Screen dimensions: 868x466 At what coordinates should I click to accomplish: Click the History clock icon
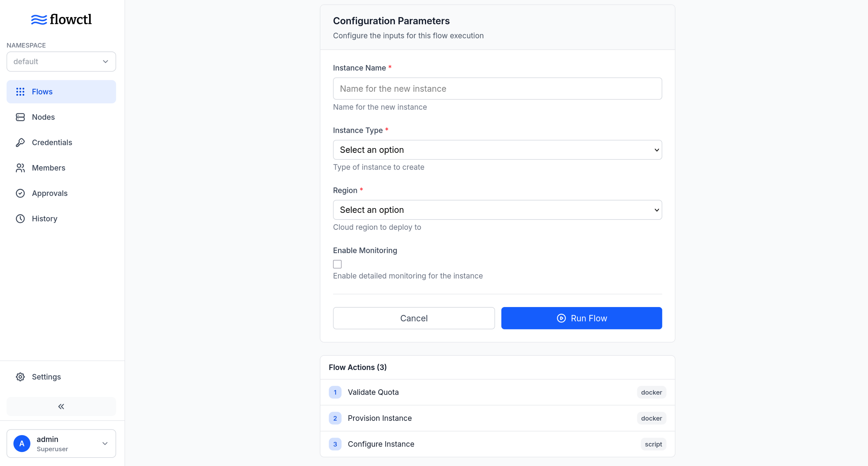pyautogui.click(x=20, y=218)
